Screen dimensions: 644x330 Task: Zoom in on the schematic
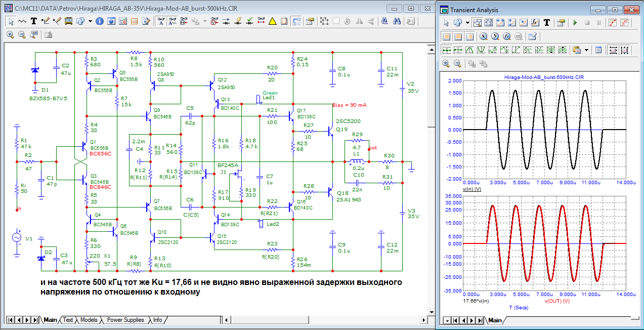tap(10, 35)
